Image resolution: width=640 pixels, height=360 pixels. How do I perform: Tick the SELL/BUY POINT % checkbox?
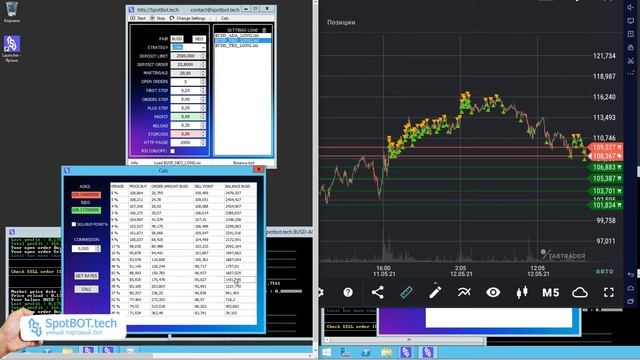coord(74,224)
